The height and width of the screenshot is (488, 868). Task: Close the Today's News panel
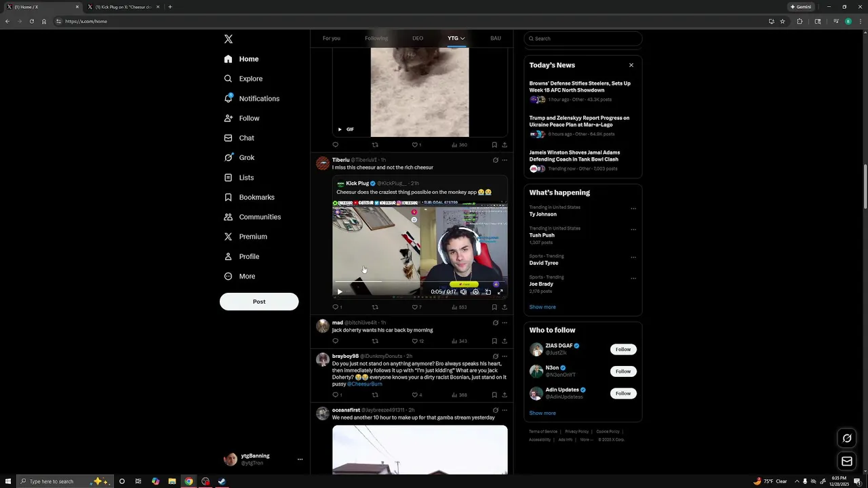point(631,65)
